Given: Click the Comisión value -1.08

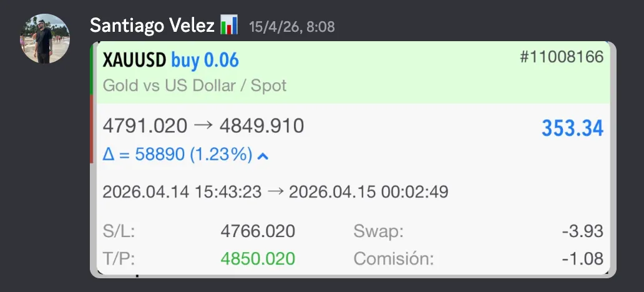Looking at the screenshot, I should tap(583, 259).
